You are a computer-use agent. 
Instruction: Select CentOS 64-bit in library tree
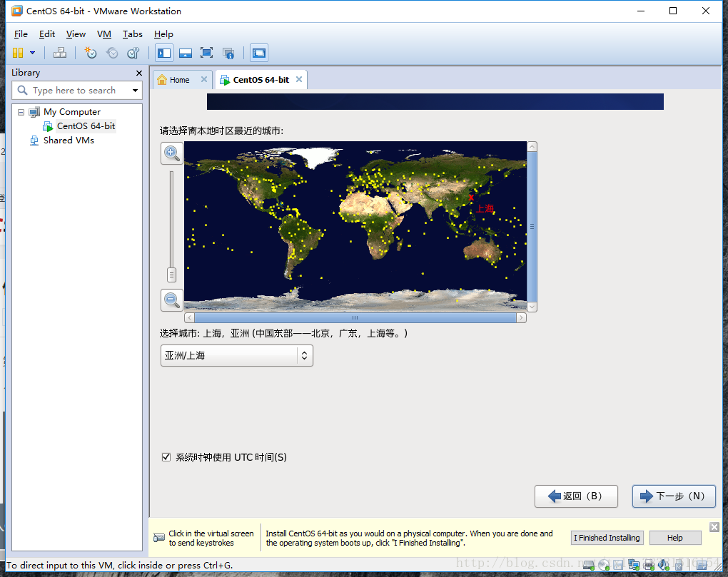86,126
